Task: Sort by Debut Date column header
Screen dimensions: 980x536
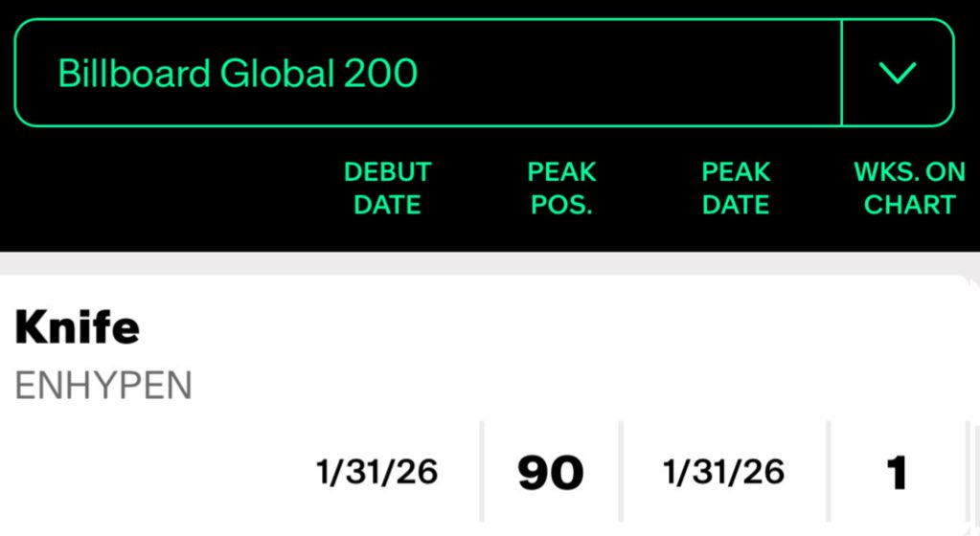Action: pyautogui.click(x=387, y=189)
